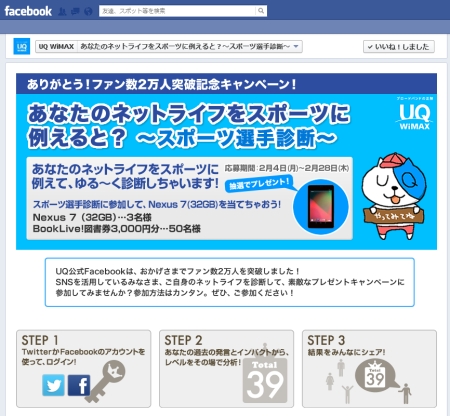The width and height of the screenshot is (450, 416).
Task: Open the UQ WiMAX page link
Action: 56,47
